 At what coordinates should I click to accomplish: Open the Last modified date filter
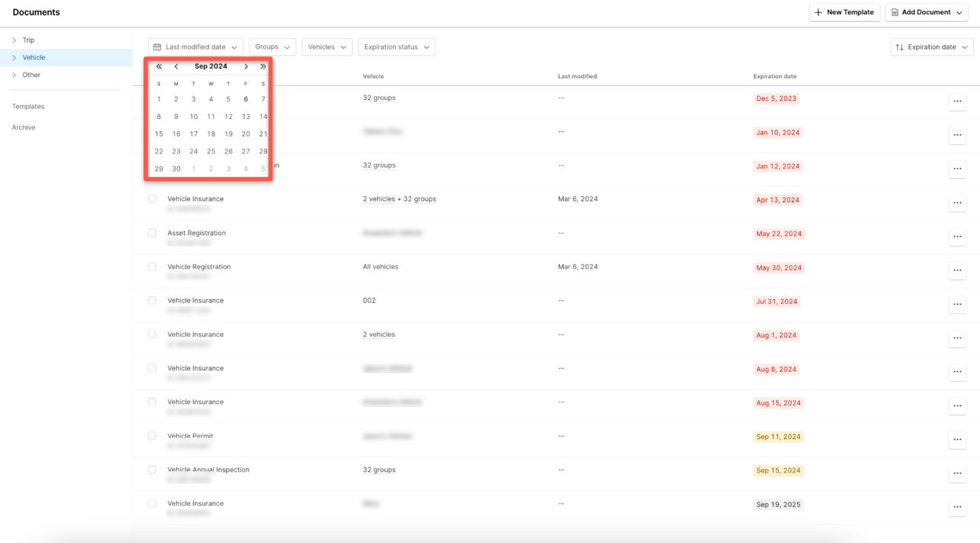pos(196,47)
